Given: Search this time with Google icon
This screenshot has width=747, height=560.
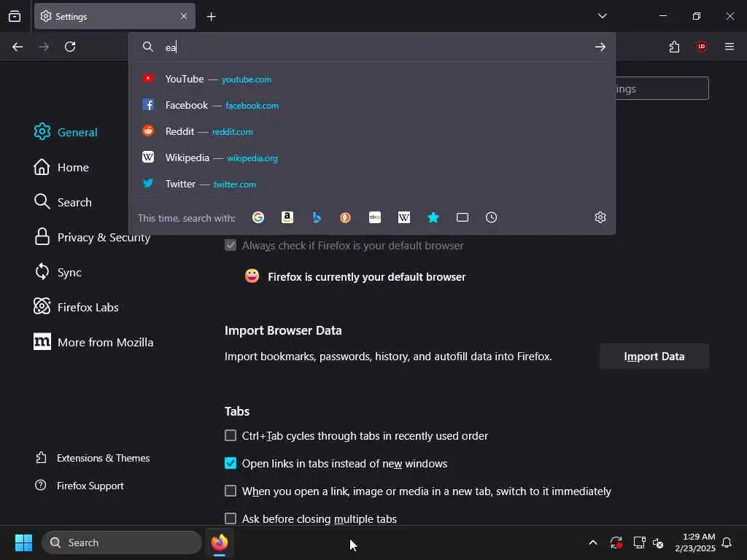Looking at the screenshot, I should pos(258,217).
